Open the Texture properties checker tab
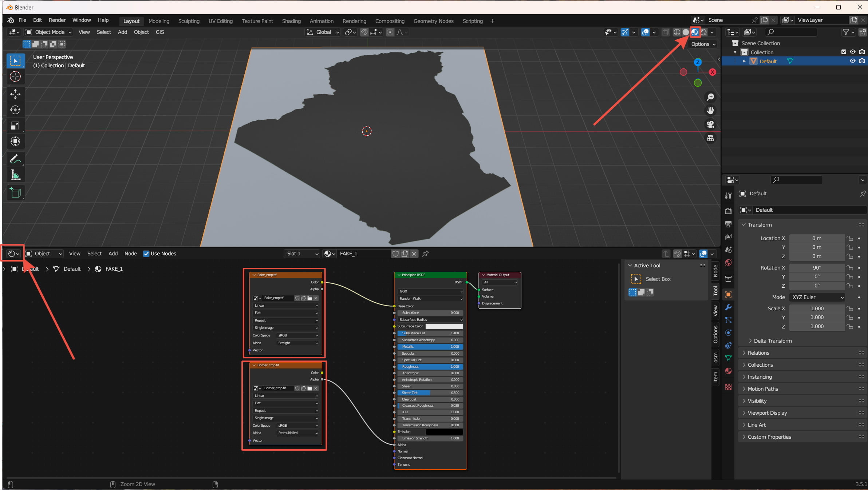Screen dimensions: 868x490 point(728,387)
